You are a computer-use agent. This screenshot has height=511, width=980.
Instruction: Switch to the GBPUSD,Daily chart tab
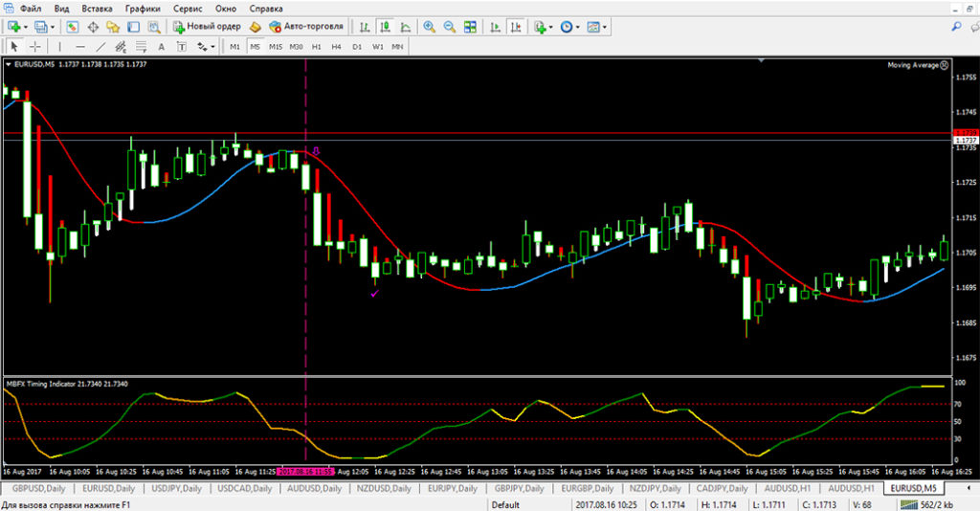click(x=38, y=488)
